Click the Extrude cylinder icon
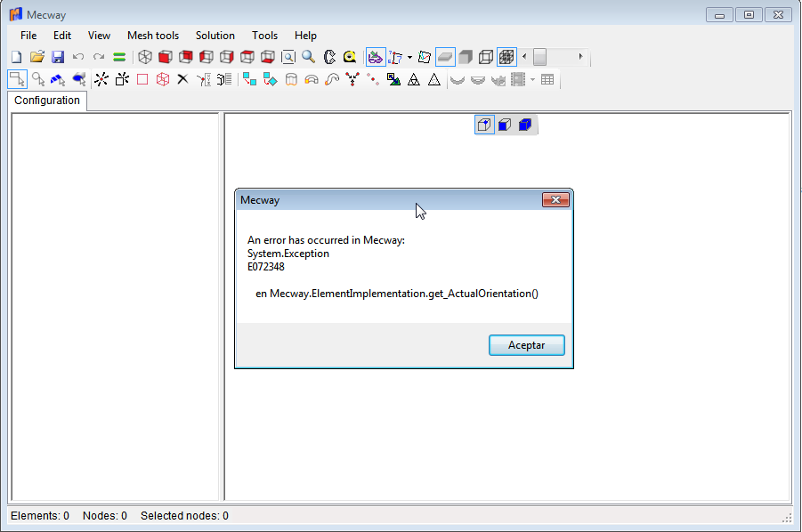 tap(291, 80)
